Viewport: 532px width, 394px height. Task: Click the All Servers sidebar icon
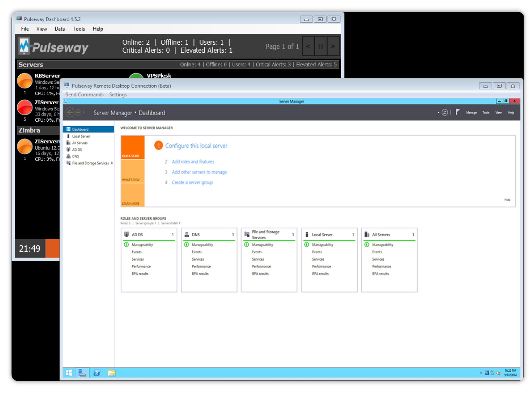tap(68, 143)
